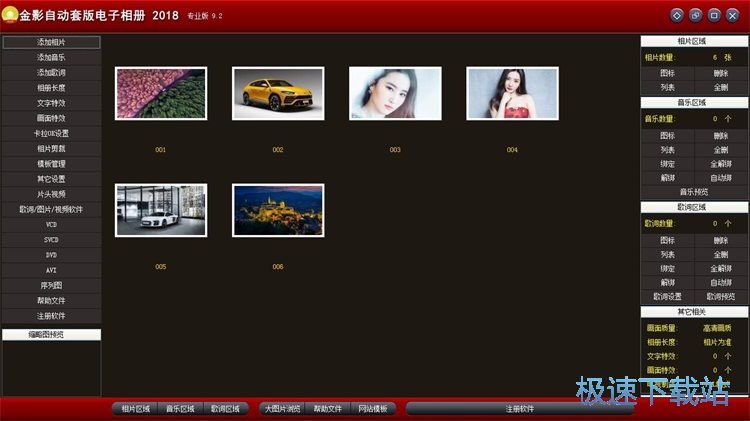Click 图标 view in the 音乐区域 panel
This screenshot has width=750, height=421.
667,136
